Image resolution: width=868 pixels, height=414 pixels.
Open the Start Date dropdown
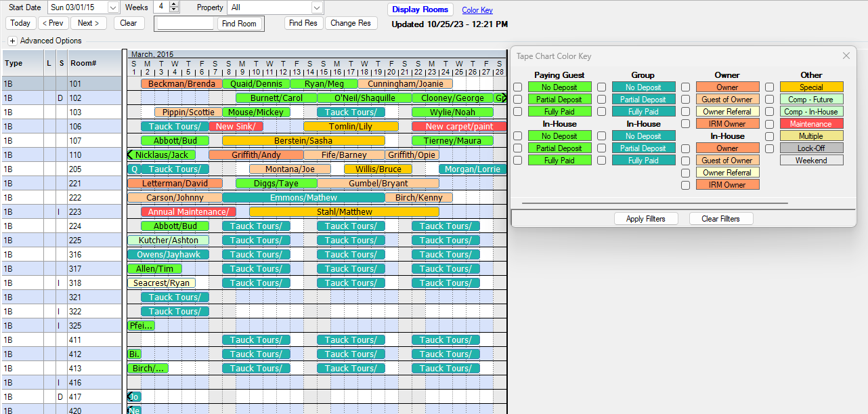(113, 7)
